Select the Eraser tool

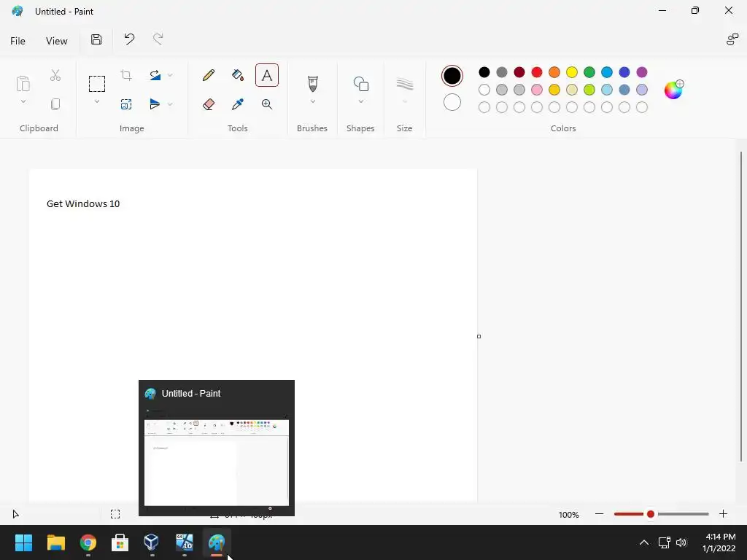click(x=208, y=104)
